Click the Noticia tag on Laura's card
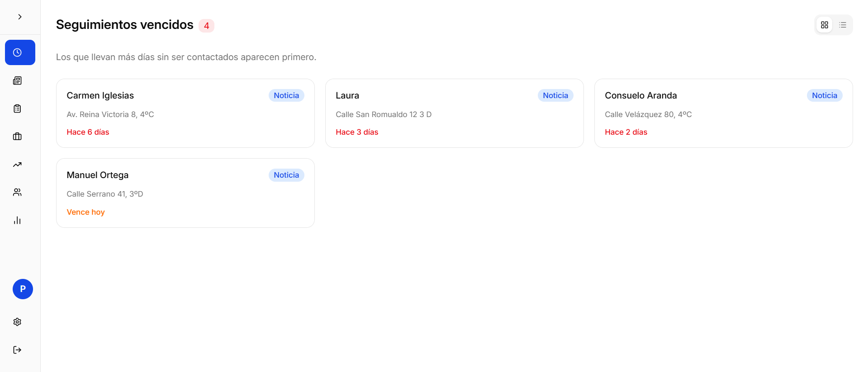Image resolution: width=868 pixels, height=372 pixels. pos(555,95)
